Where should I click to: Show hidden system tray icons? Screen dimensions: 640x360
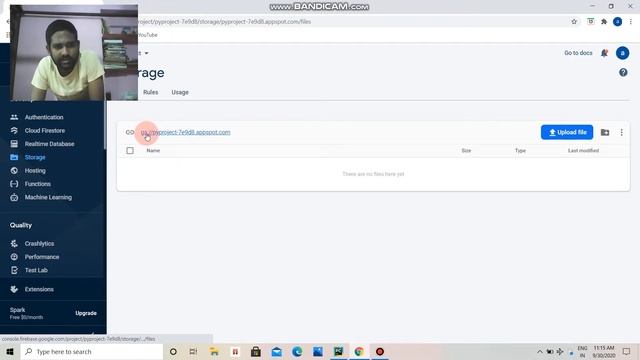(540, 351)
